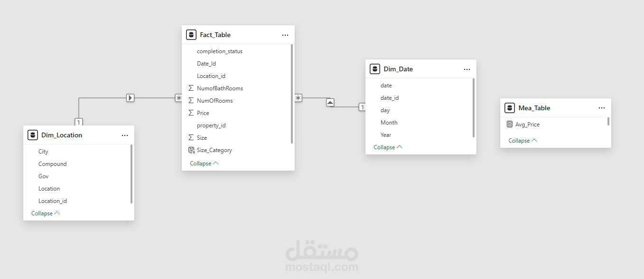This screenshot has width=644, height=279.
Task: Click the Size_Category calculated column icon
Action: (x=191, y=150)
